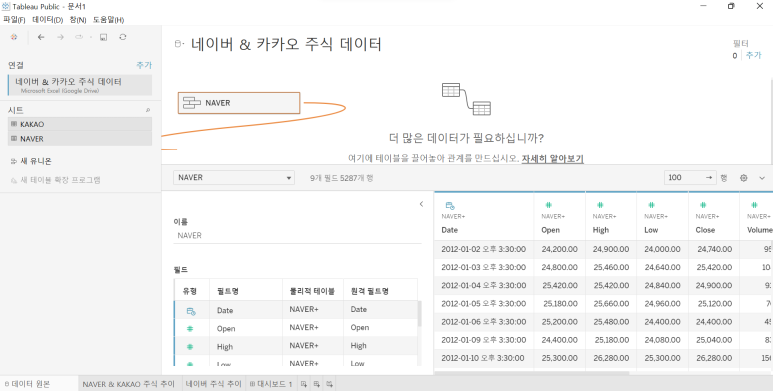Click the Close column number-type icon in grid
The width and height of the screenshot is (773, 391).
(x=703, y=205)
